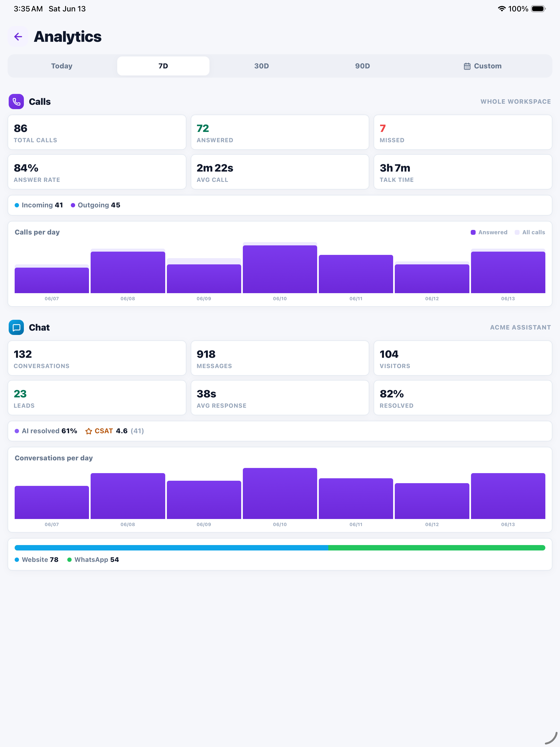Click the Analytics page title
Image resolution: width=560 pixels, height=747 pixels.
[x=68, y=36]
